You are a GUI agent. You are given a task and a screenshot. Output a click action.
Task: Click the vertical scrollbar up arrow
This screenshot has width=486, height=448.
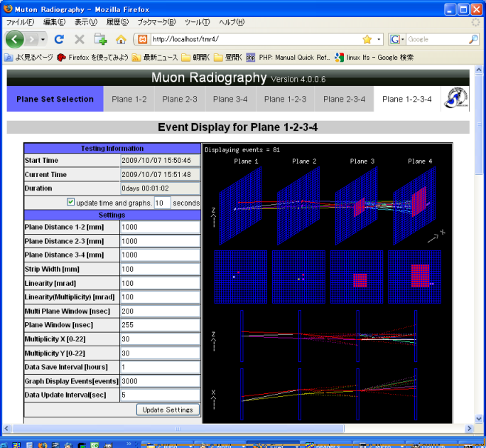[479, 70]
